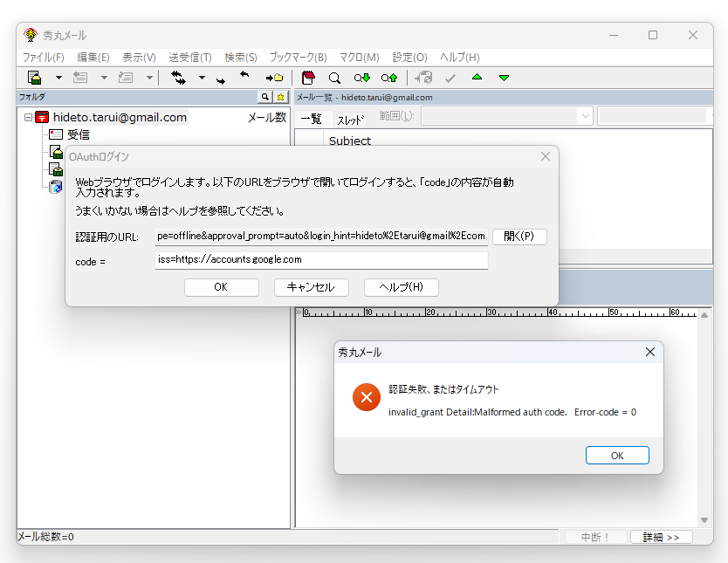This screenshot has height=563, width=728.
Task: Collapse the hideto.tarui@gmail.com account tree
Action: tap(29, 117)
